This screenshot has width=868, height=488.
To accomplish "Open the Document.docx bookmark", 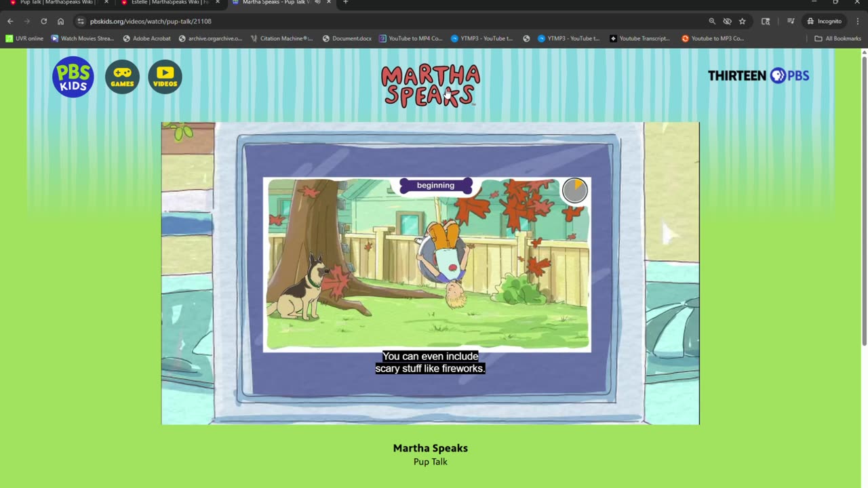I will click(x=347, y=39).
